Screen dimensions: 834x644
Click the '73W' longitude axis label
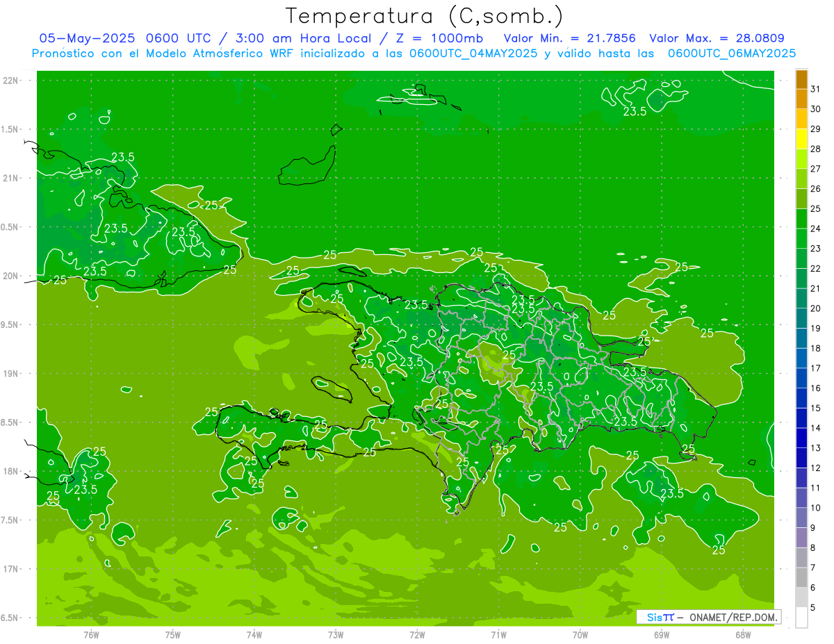pyautogui.click(x=336, y=635)
